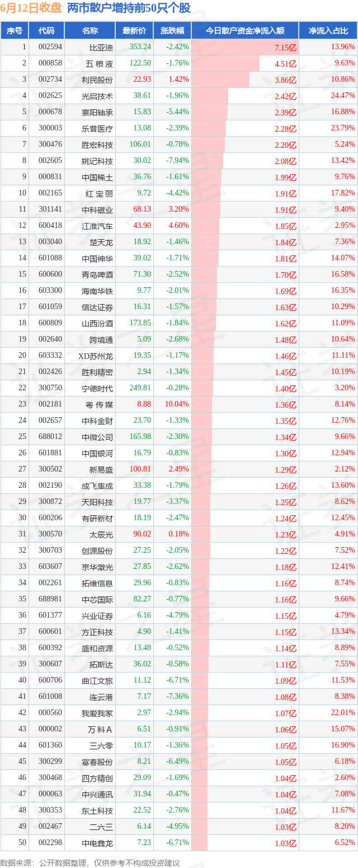
Task: Click the 涨跌幅 column header
Action: [172, 31]
